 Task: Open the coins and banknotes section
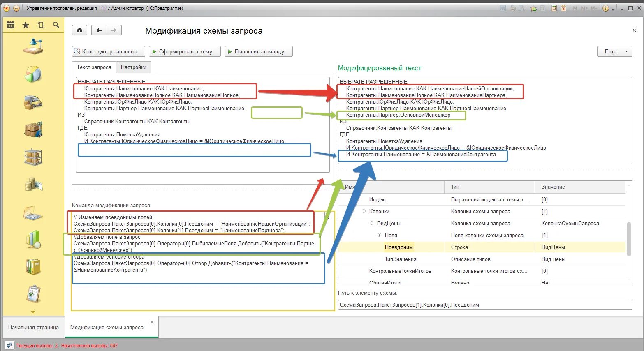[33, 185]
